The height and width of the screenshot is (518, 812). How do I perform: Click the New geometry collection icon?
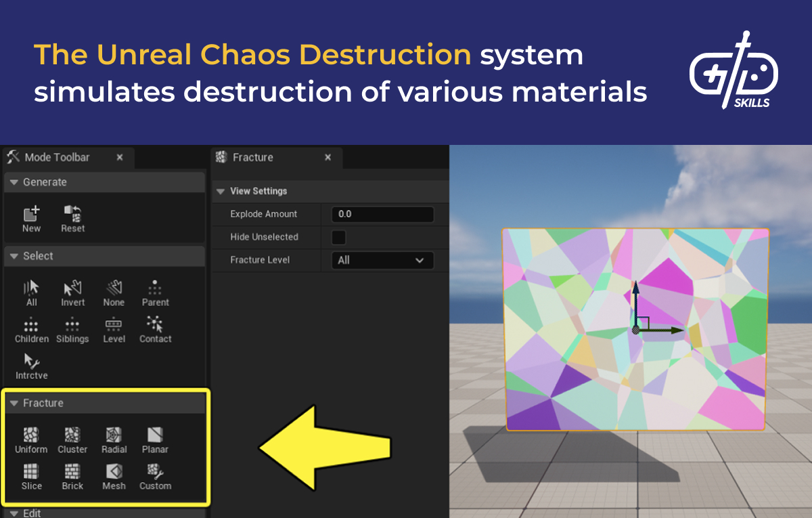pyautogui.click(x=31, y=219)
